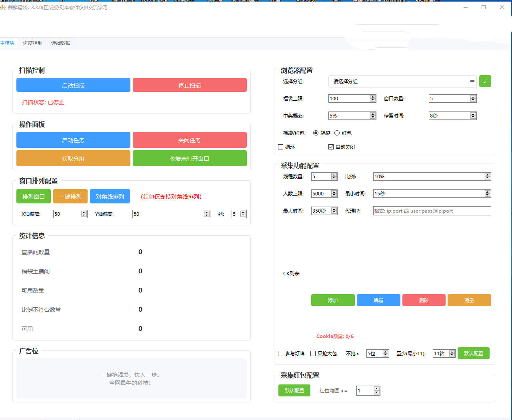Uncheck the 自动关闭 checkbox
The image size is (512, 420).
coord(331,147)
